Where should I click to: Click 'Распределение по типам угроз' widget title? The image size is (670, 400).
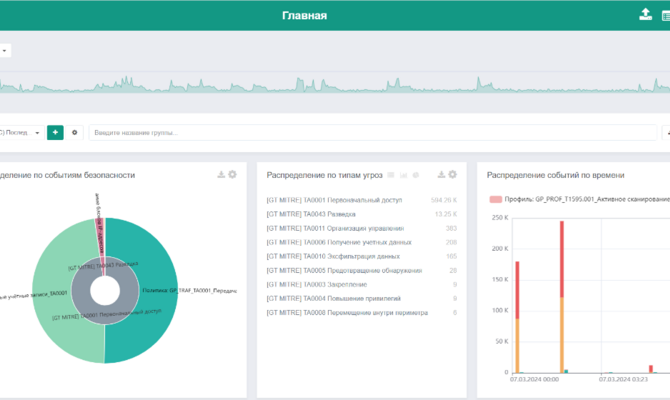(x=324, y=175)
